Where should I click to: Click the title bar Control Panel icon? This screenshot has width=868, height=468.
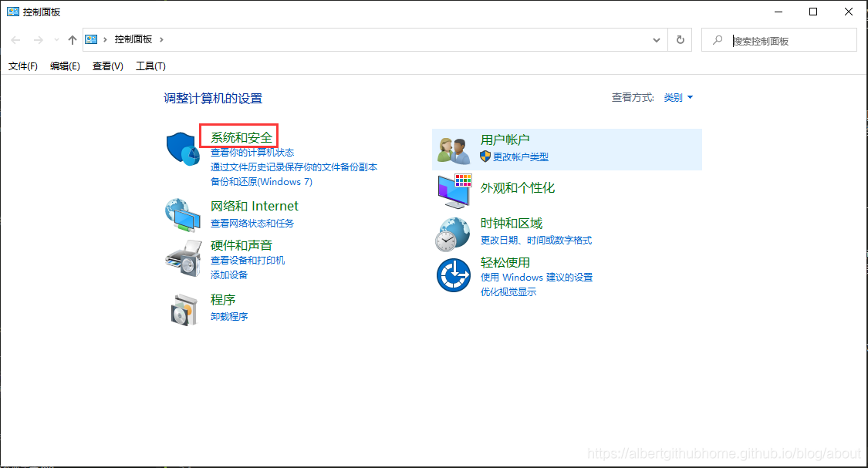click(x=13, y=12)
